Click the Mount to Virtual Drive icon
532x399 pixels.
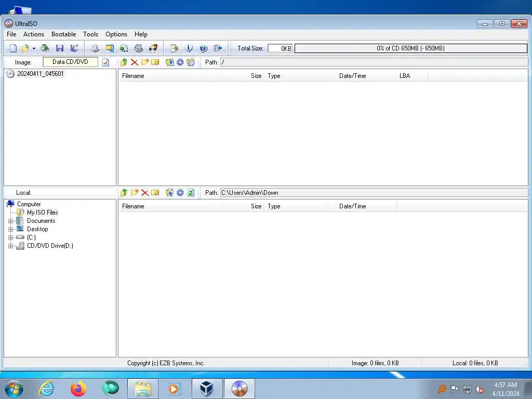pyautogui.click(x=138, y=48)
